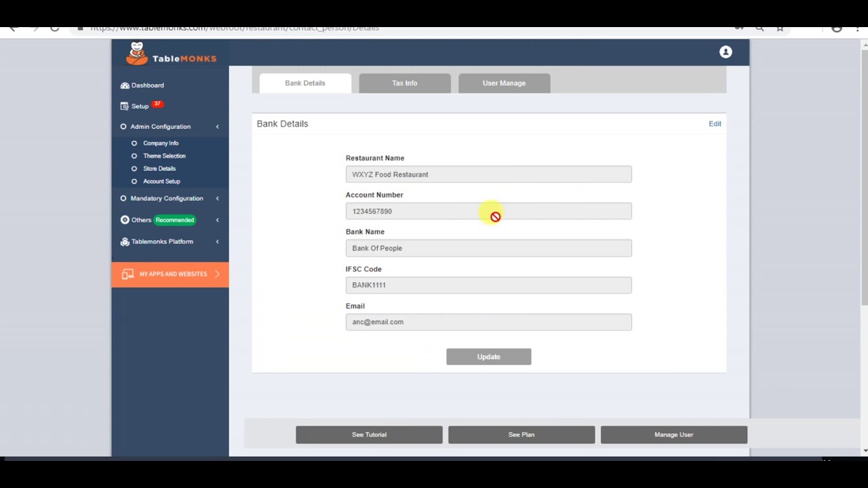
Task: Click the Mandatory Configuration circle icon
Action: click(123, 199)
